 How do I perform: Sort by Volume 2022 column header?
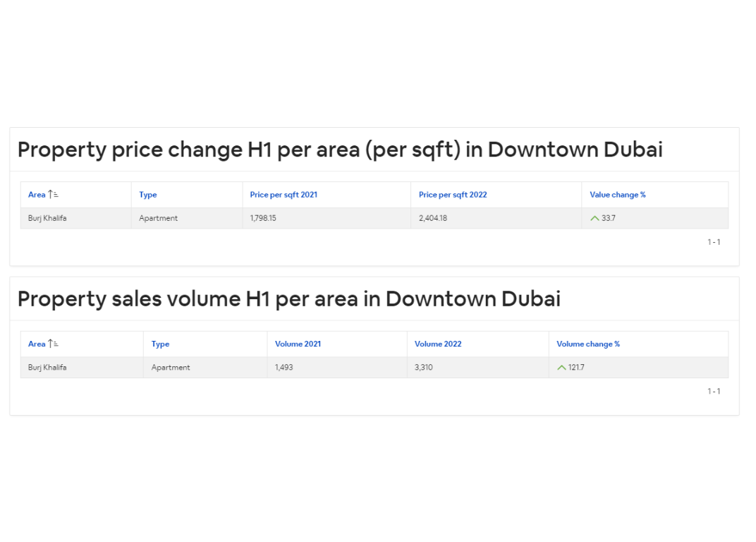pyautogui.click(x=438, y=344)
